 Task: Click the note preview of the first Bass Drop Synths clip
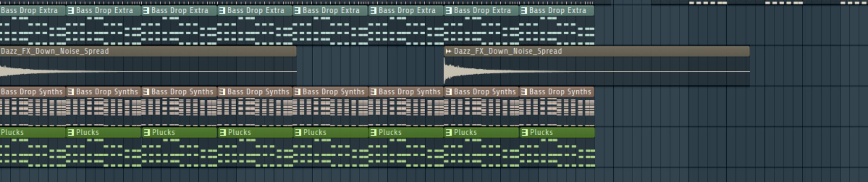33,112
